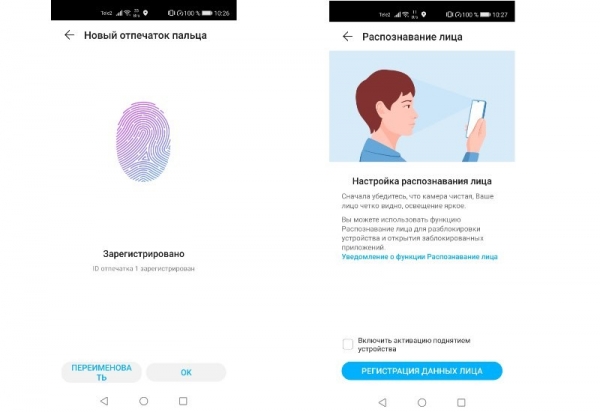The image size is (600, 412).
Task: Enable Включить активацию поднятием устройства checkbox
Action: click(x=348, y=344)
